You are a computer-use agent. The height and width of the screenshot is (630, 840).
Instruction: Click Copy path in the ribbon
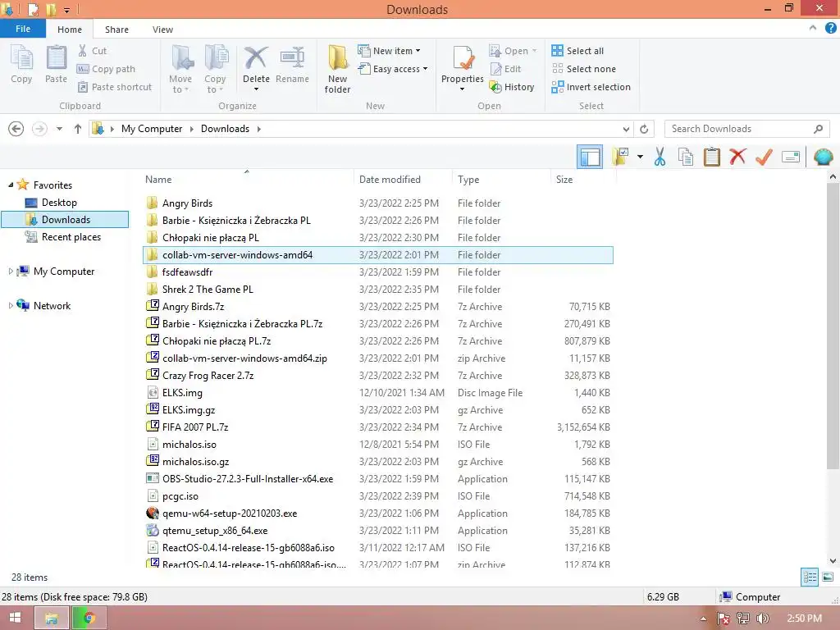[106, 69]
